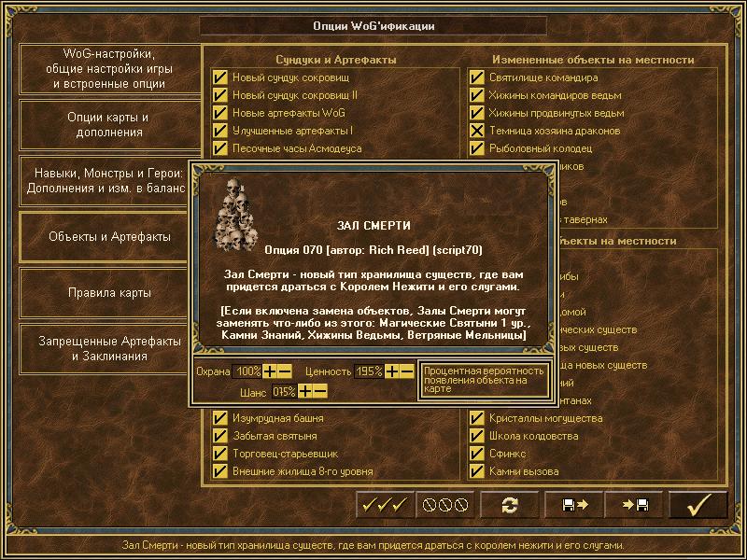747x560 pixels.
Task: Toggle the Школа колдовства checkbox
Action: click(477, 436)
